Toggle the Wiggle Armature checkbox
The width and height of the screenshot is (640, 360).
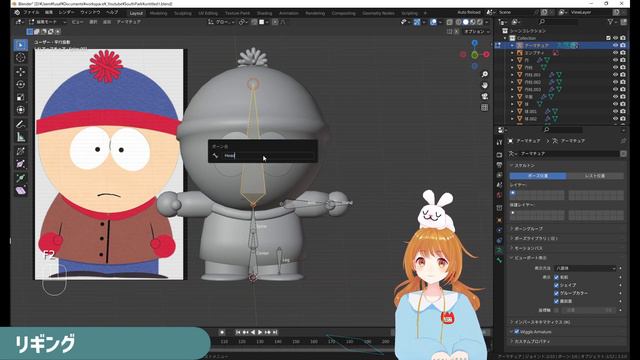(517, 331)
